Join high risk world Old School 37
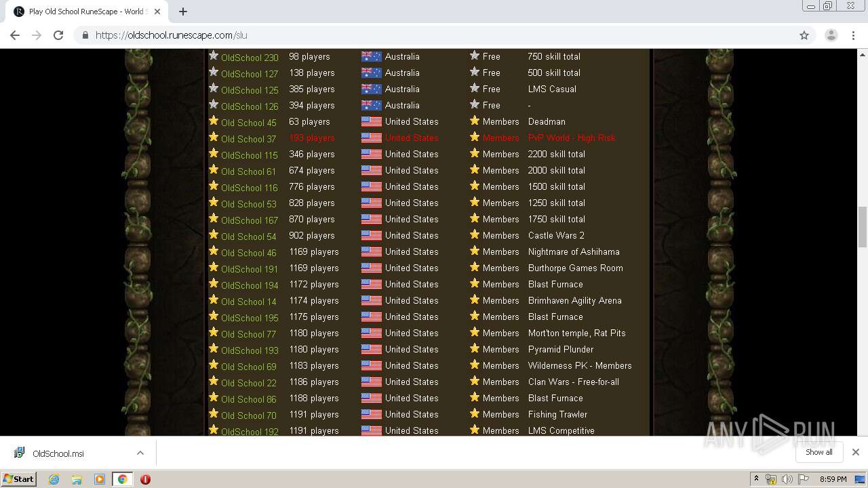The image size is (868, 488). pos(248,139)
